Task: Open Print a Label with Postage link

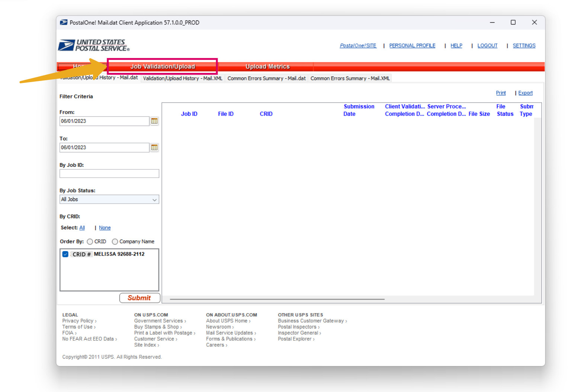Action: 164,333
